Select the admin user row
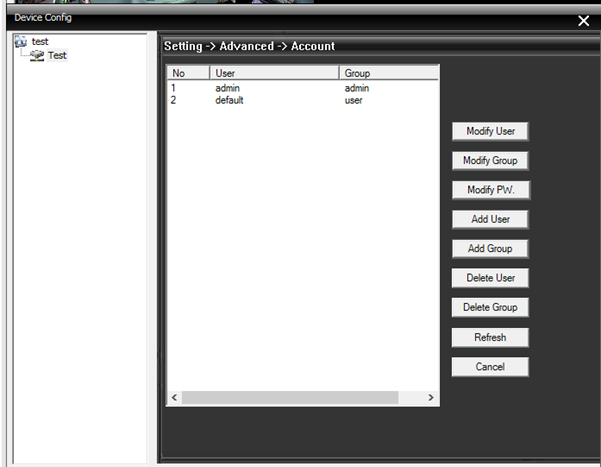Screen dimensions: 601x467 click(228, 89)
